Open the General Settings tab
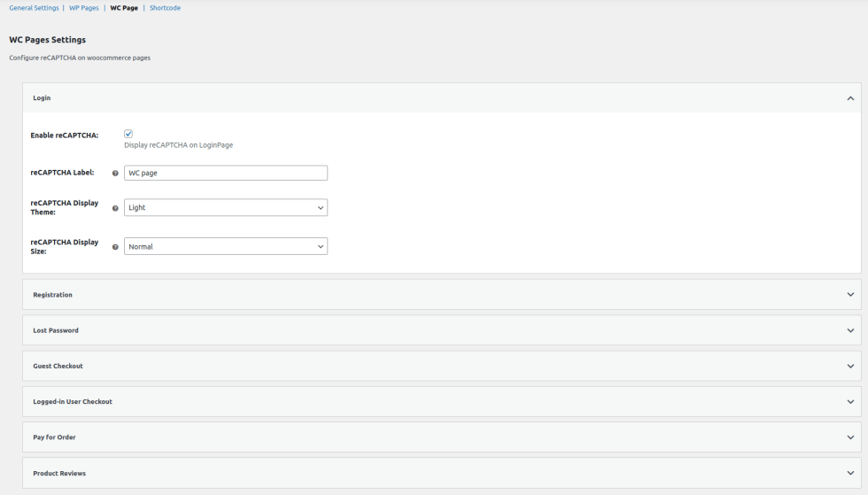Screen dimensions: 868x495 (34, 8)
